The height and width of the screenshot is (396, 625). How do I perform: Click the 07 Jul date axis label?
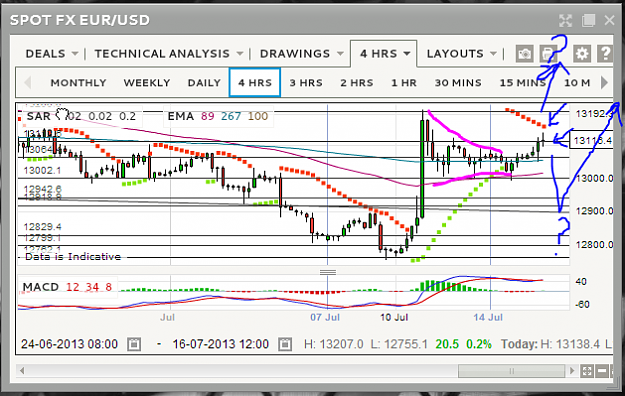325,317
